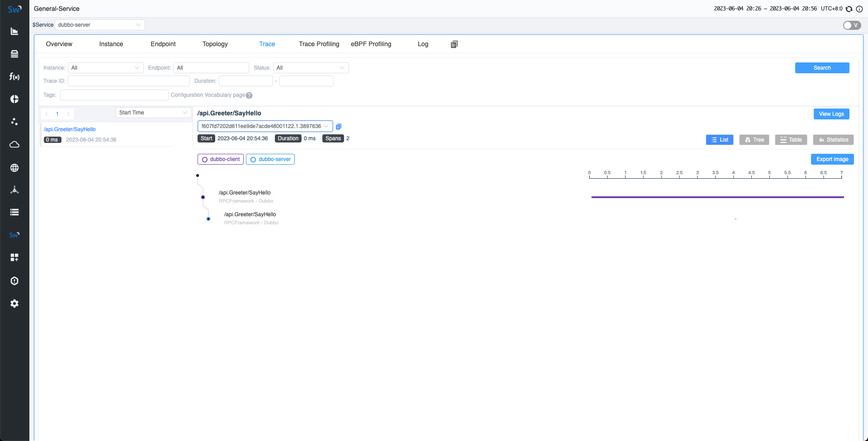Open the Start Time sort dropdown
The width and height of the screenshot is (868, 441).
(x=153, y=113)
